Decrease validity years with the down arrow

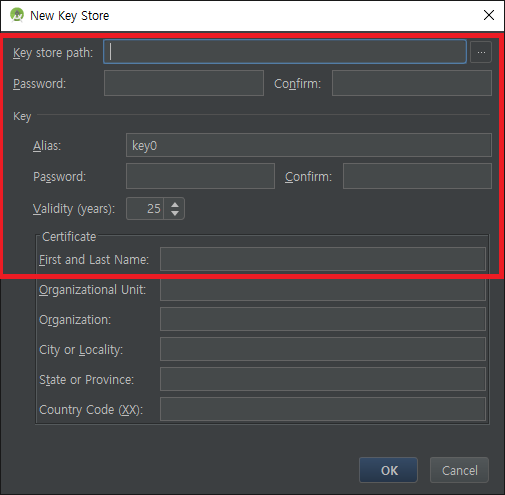tap(175, 213)
